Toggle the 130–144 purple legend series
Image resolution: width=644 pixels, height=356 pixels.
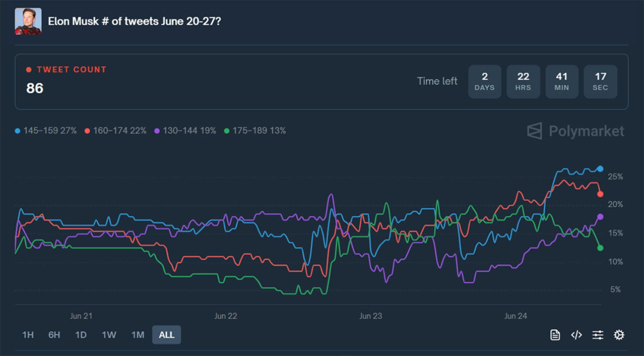click(x=185, y=131)
